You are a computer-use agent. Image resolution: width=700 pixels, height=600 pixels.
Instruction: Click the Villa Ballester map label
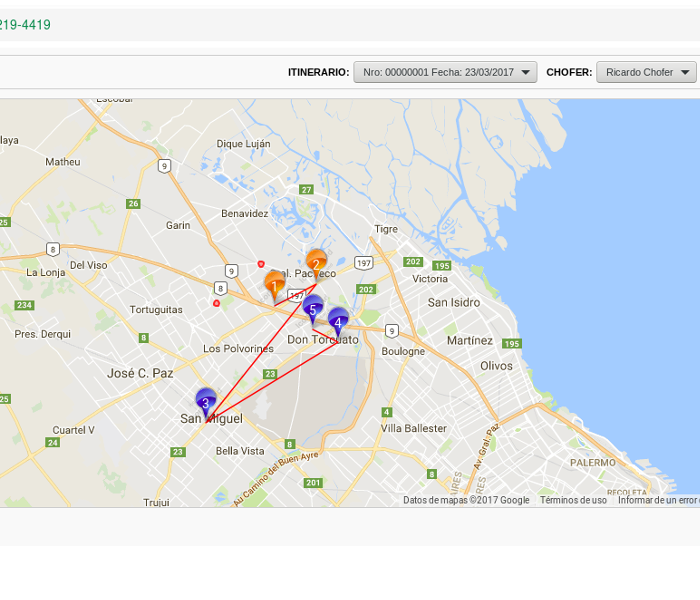pyautogui.click(x=413, y=429)
